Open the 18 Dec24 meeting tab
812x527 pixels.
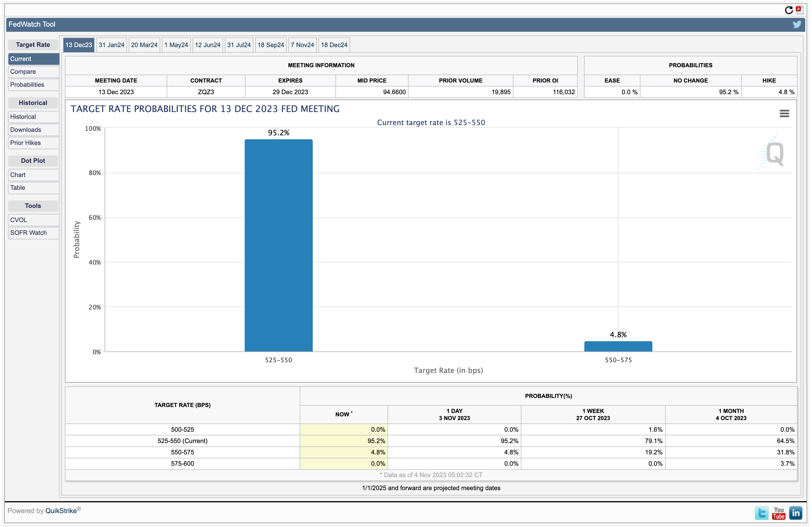[x=334, y=45]
